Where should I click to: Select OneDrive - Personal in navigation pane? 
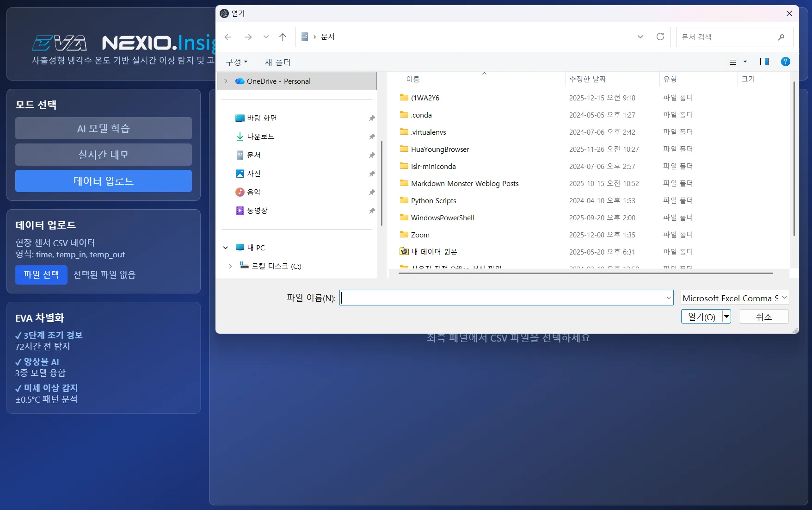(x=297, y=81)
